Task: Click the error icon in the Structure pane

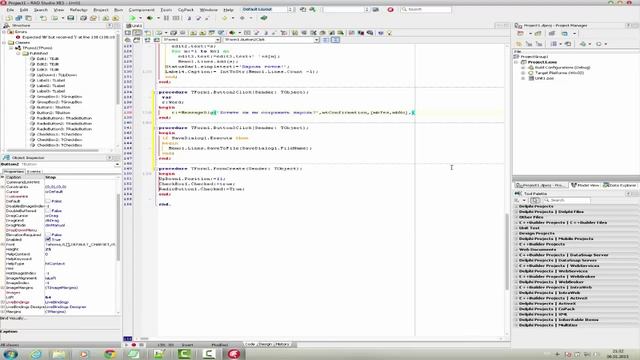Action: pyautogui.click(x=18, y=37)
